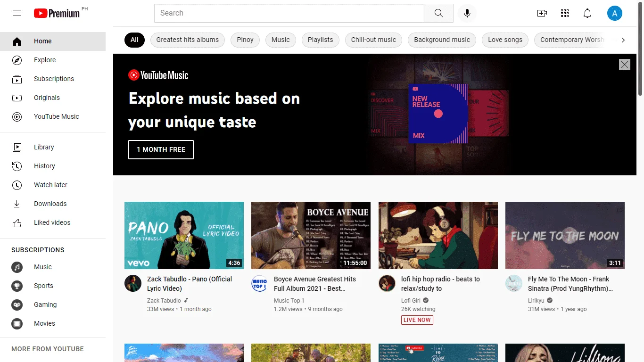
Task: Open the Zack Tabudlo channel name link
Action: (164, 300)
